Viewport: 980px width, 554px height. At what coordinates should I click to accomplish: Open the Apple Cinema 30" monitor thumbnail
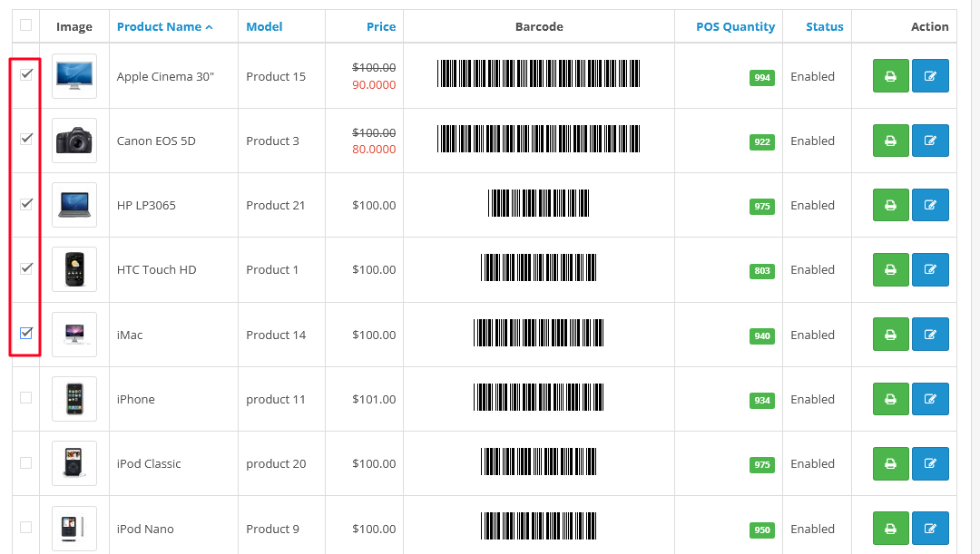[74, 76]
